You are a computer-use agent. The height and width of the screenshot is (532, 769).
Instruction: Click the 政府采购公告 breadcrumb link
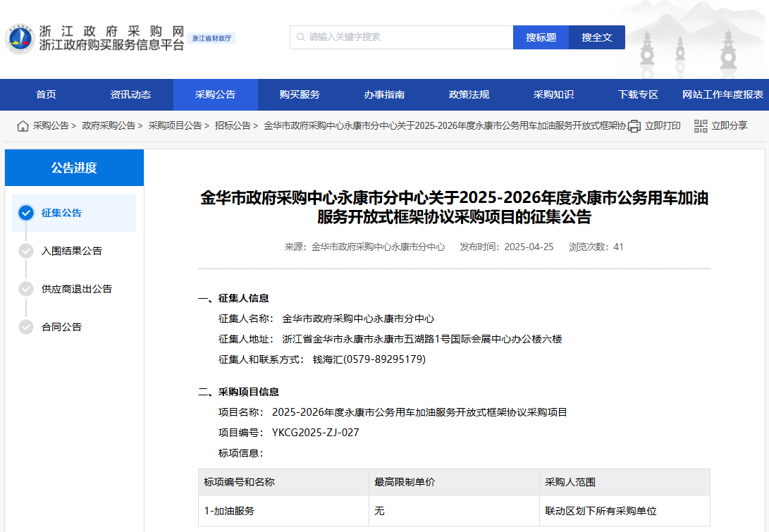pos(109,125)
